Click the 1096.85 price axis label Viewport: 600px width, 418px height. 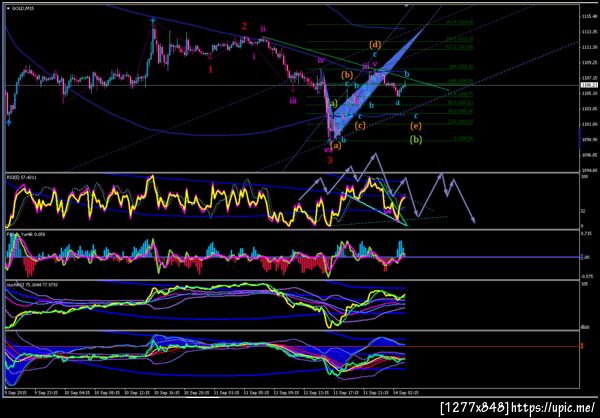pyautogui.click(x=589, y=155)
